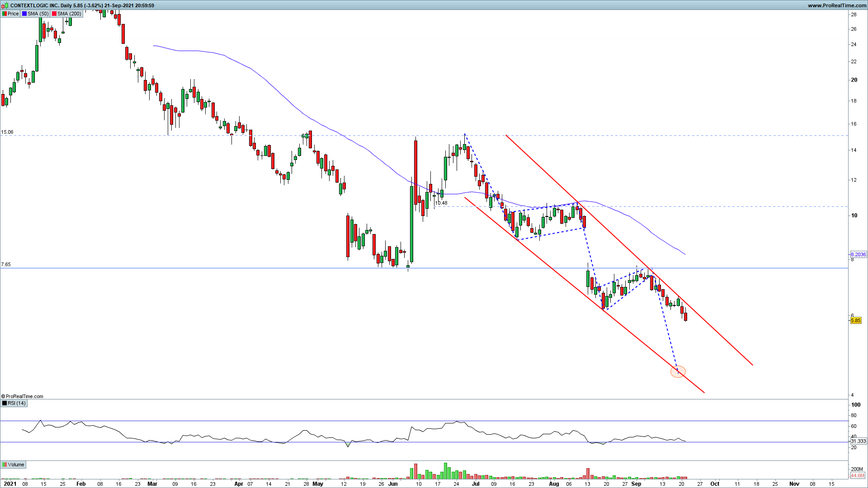868x488 pixels.
Task: Click the yellow 5.85 current price tag
Action: tap(856, 320)
